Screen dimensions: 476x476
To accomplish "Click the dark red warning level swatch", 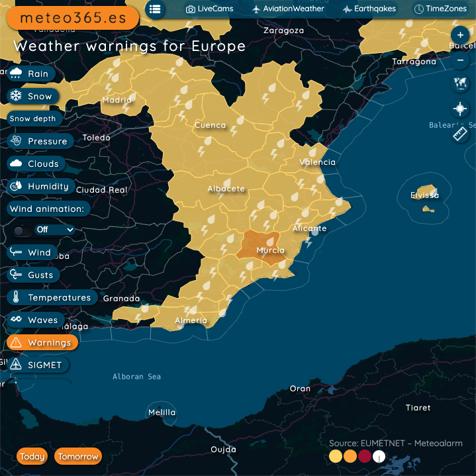I will [365, 456].
